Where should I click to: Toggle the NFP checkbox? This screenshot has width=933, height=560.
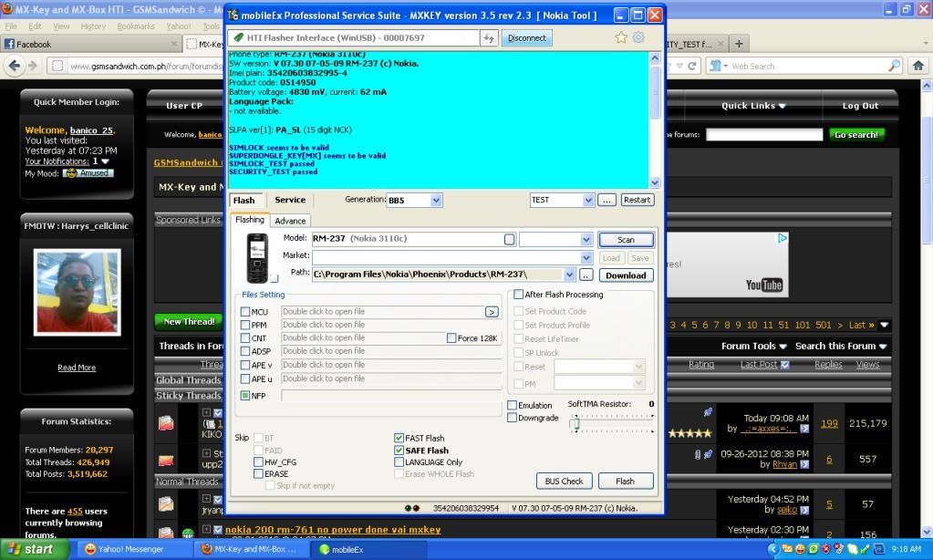click(x=245, y=396)
